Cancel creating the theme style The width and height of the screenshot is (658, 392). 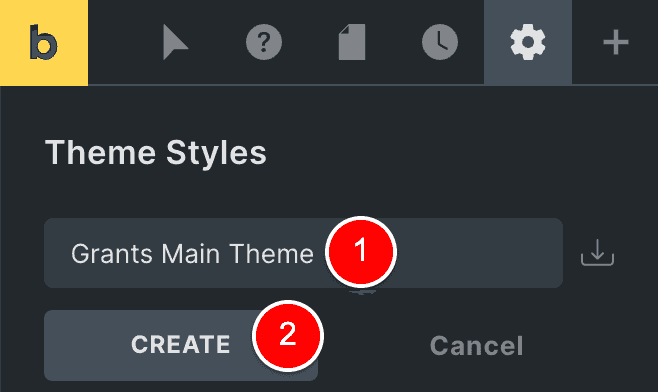[477, 346]
